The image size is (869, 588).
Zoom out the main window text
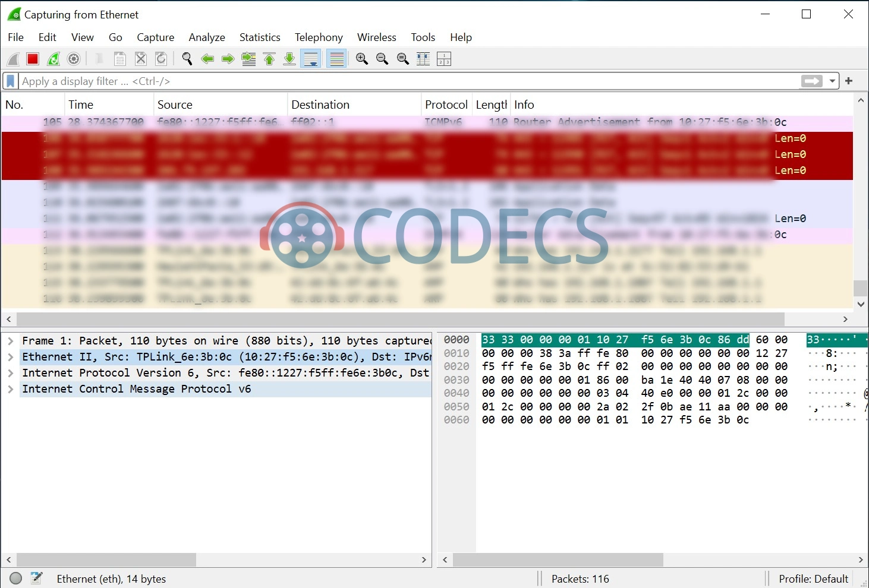coord(382,59)
